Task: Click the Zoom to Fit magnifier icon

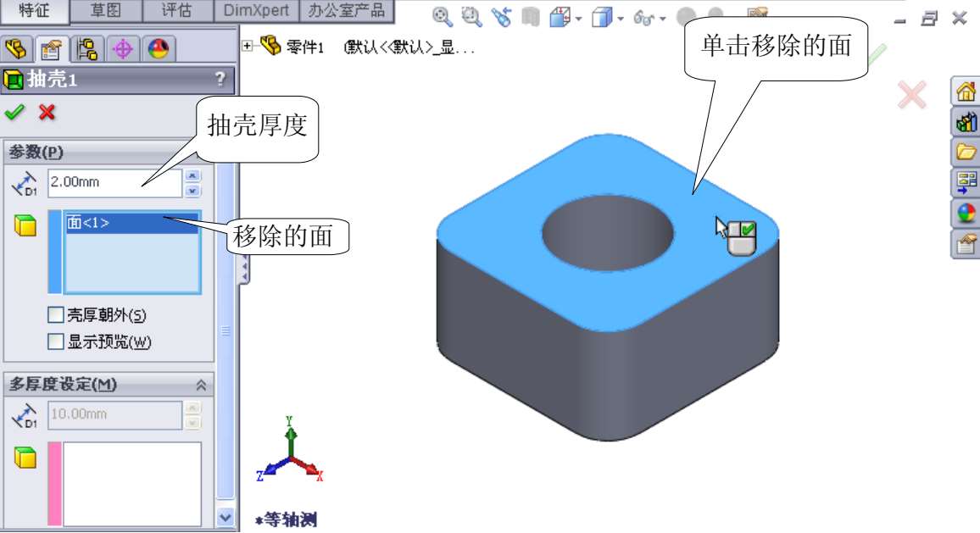Action: click(x=443, y=17)
